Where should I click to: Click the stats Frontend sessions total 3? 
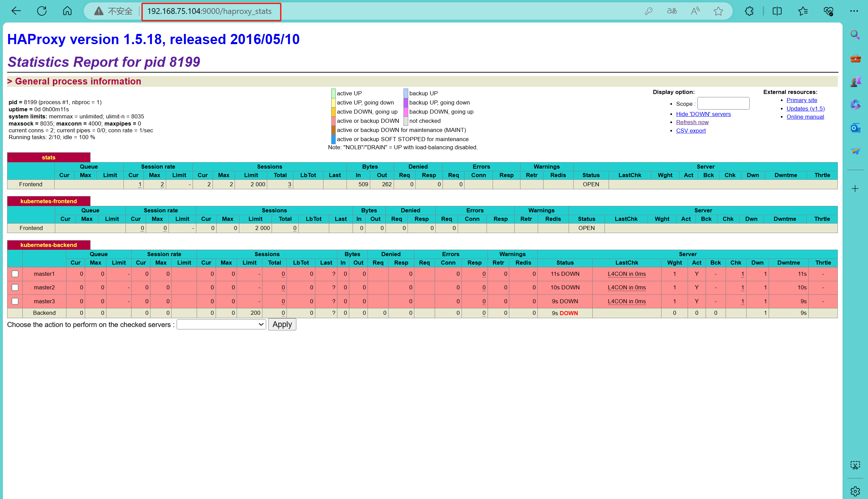click(289, 185)
